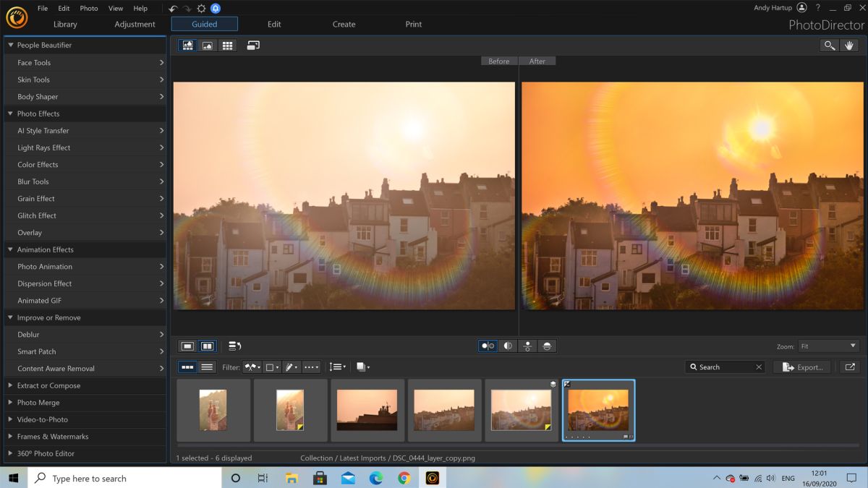Open the Edit module tab
The width and height of the screenshot is (868, 488).
(274, 24)
